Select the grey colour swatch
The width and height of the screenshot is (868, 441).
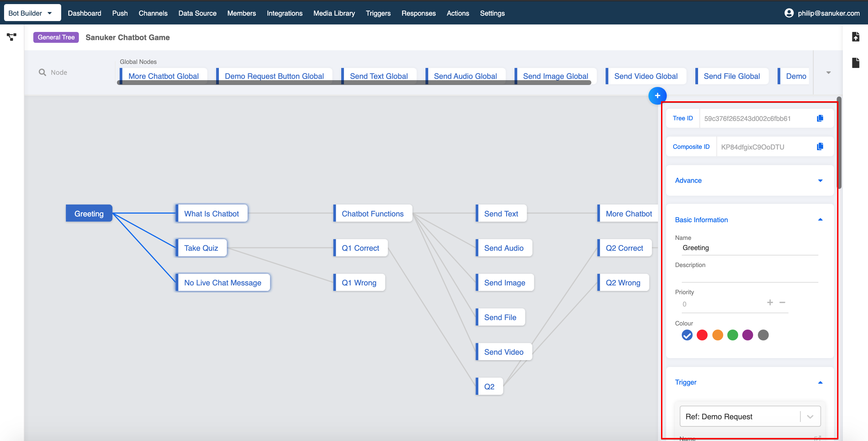pyautogui.click(x=763, y=335)
